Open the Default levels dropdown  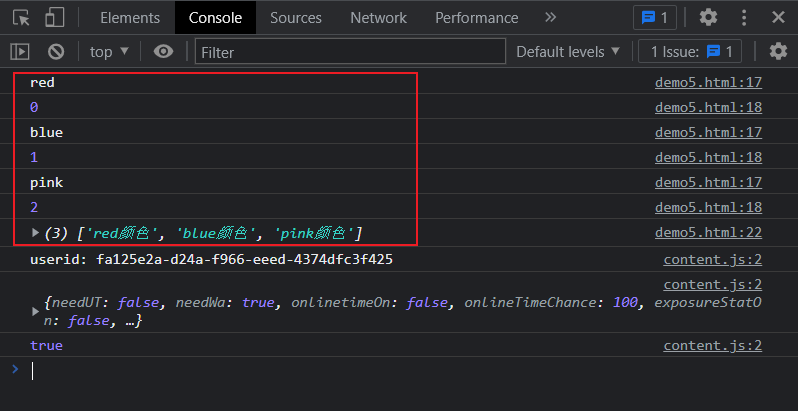tap(568, 52)
